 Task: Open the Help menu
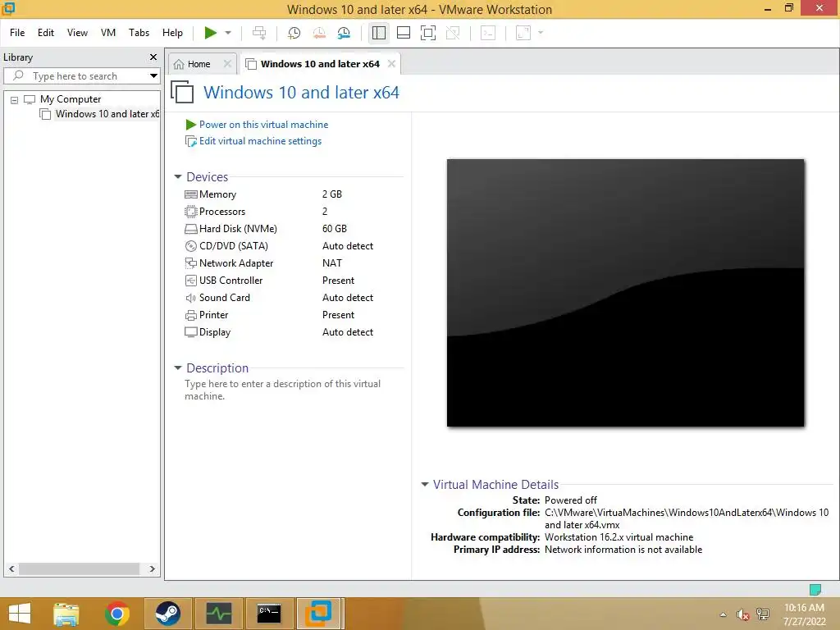(172, 33)
